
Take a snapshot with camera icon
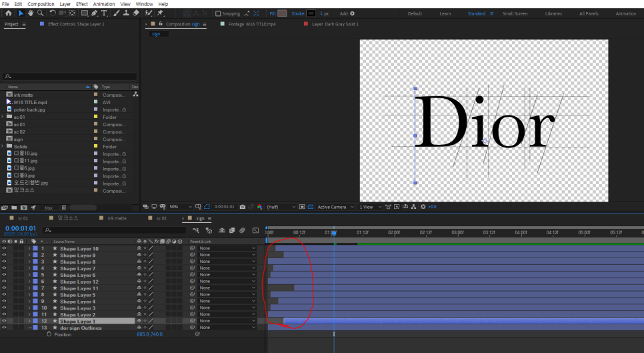pos(243,207)
